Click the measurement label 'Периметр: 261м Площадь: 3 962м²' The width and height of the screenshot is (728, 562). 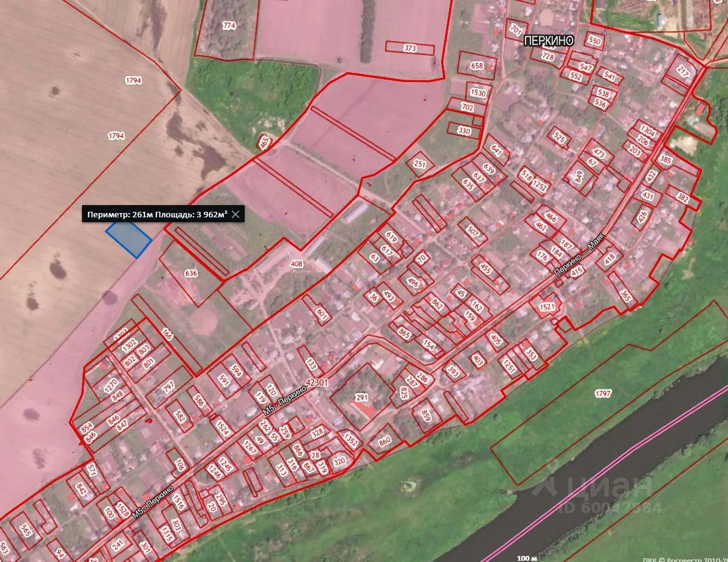[x=157, y=214]
